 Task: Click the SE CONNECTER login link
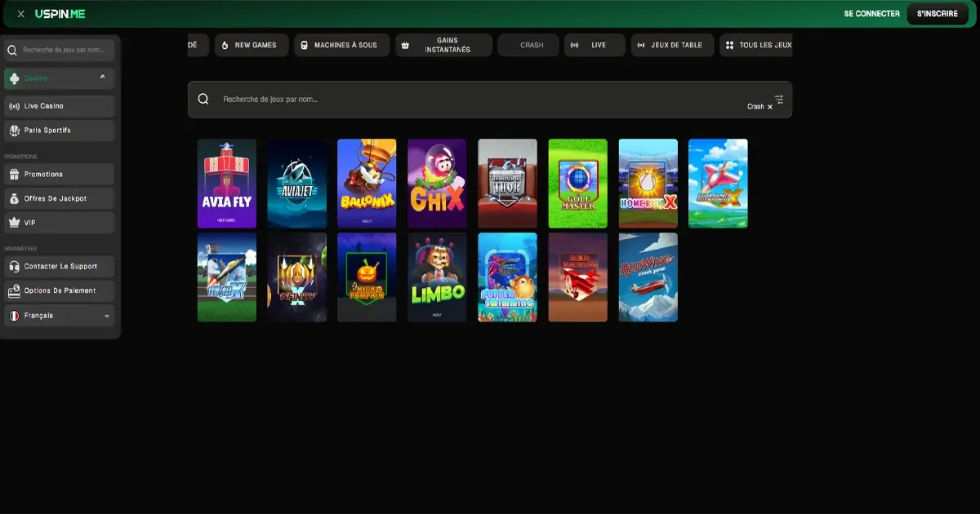tap(871, 14)
